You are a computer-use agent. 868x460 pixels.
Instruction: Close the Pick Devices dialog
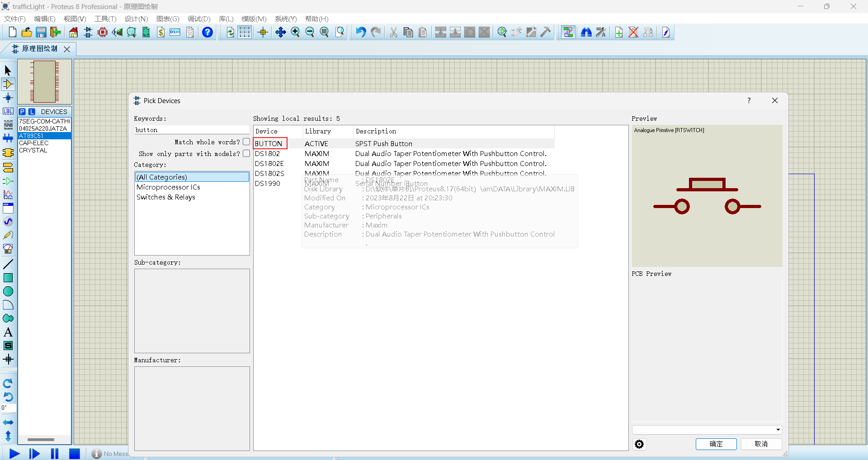775,100
